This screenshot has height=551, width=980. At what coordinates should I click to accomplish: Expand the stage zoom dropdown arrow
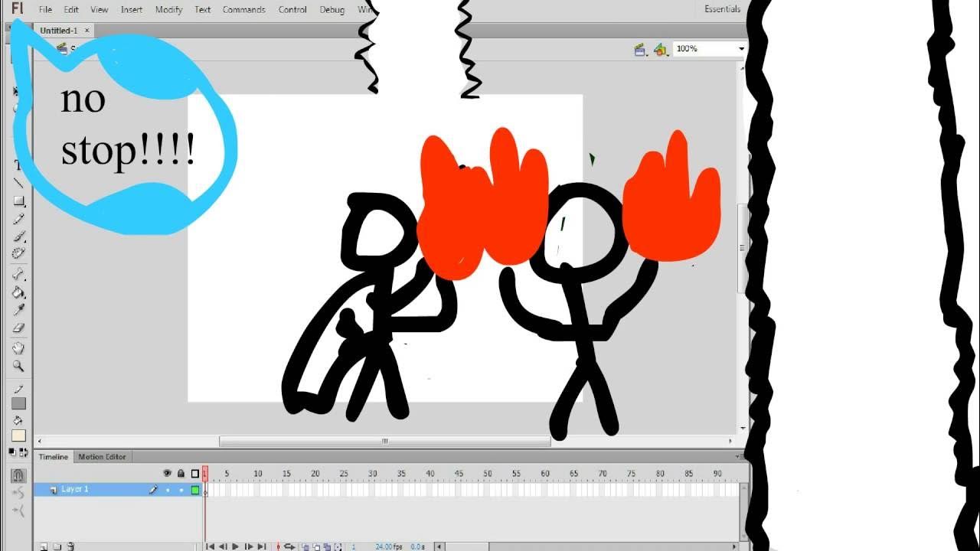tap(741, 49)
